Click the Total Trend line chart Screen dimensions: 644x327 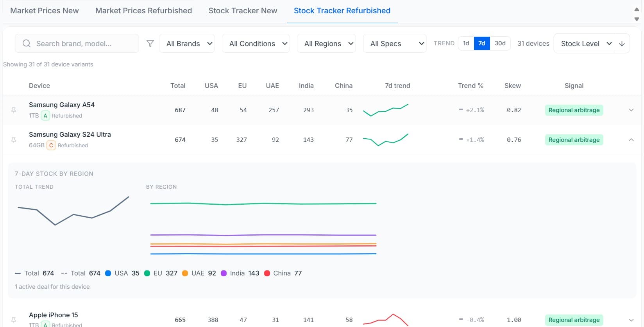[x=73, y=211]
